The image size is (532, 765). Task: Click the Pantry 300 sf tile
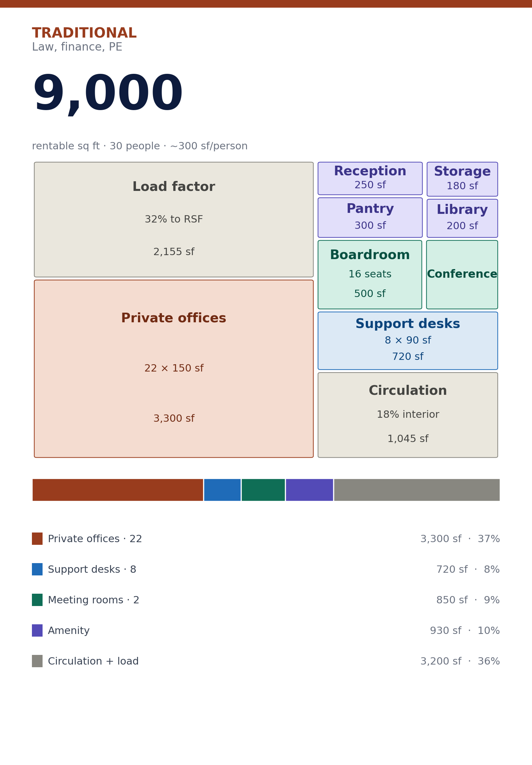[370, 218]
